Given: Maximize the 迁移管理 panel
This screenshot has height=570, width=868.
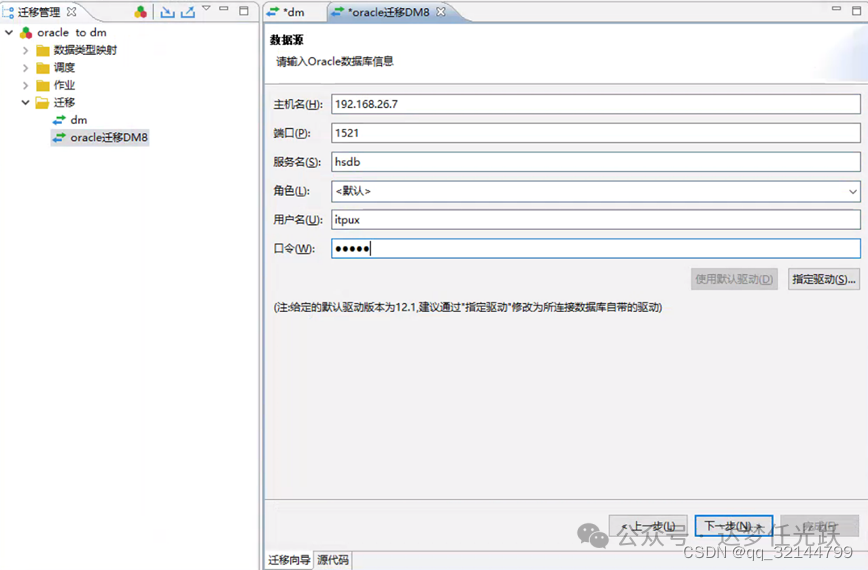Looking at the screenshot, I should click(244, 11).
